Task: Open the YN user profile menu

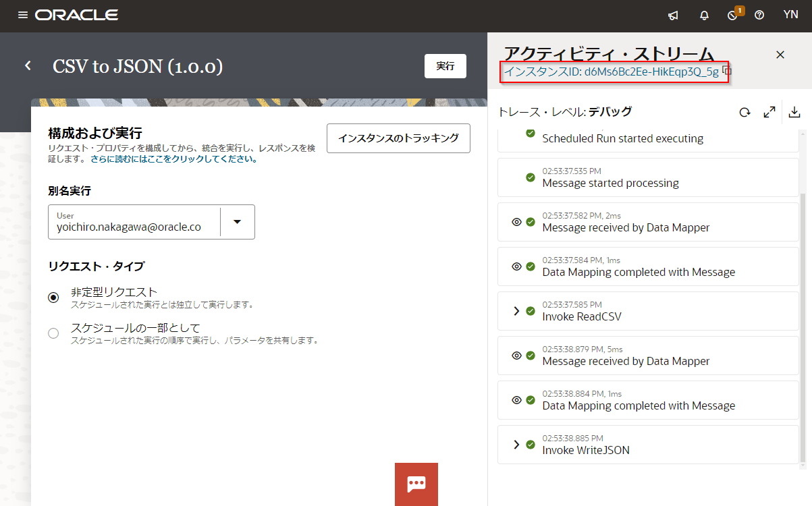Action: click(790, 15)
